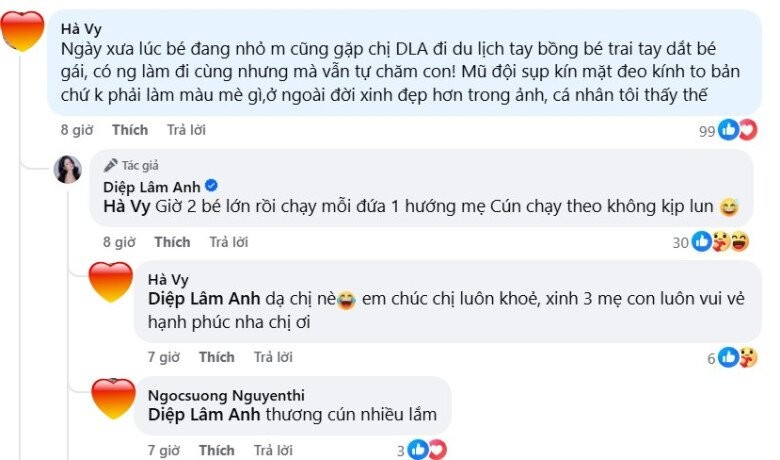The image size is (780, 460).
Task: Open reaction icons beside the 3 count
Action: tap(428, 449)
